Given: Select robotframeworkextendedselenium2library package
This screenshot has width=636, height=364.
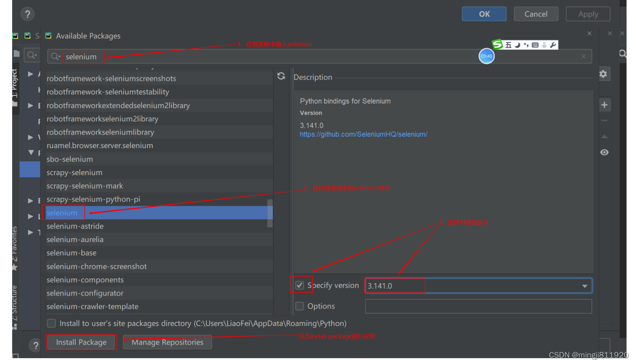Looking at the screenshot, I should click(159, 105).
